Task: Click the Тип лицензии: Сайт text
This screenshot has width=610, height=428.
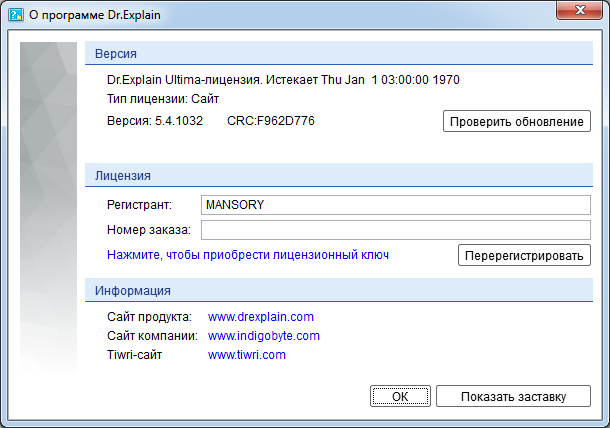Action: 163,99
